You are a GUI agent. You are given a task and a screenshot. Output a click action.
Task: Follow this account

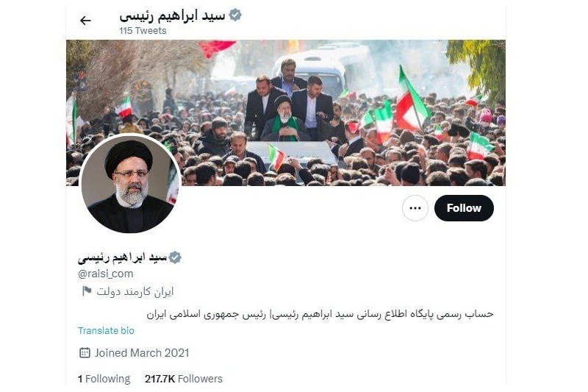464,208
